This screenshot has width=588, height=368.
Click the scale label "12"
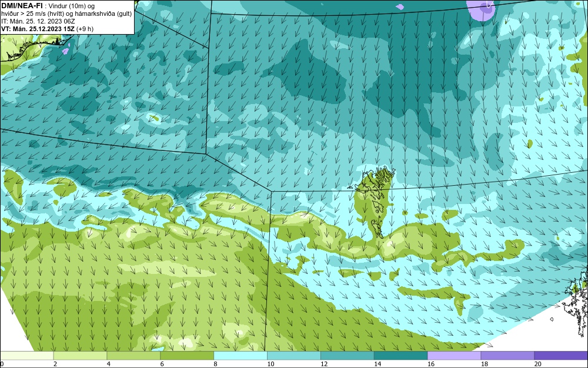pos(324,364)
